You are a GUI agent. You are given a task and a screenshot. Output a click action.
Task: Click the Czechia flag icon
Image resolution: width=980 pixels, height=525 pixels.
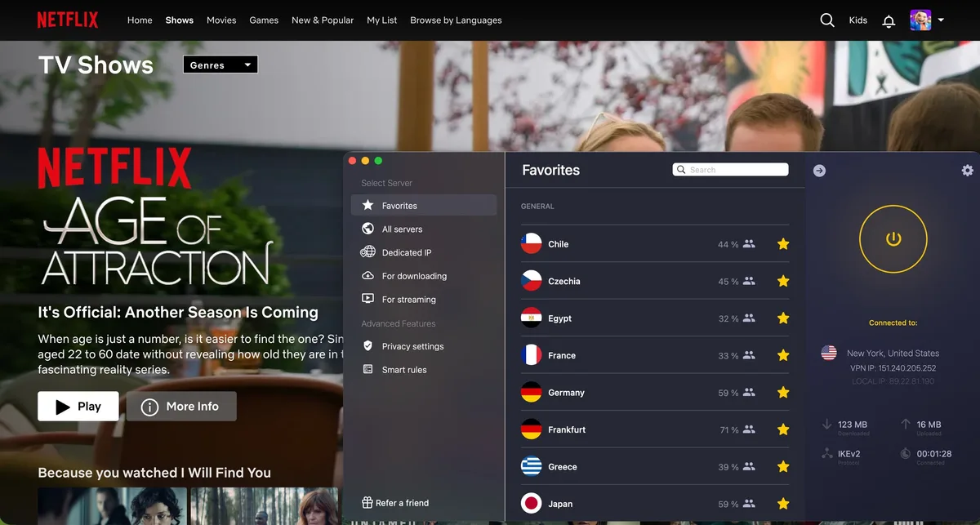click(532, 281)
